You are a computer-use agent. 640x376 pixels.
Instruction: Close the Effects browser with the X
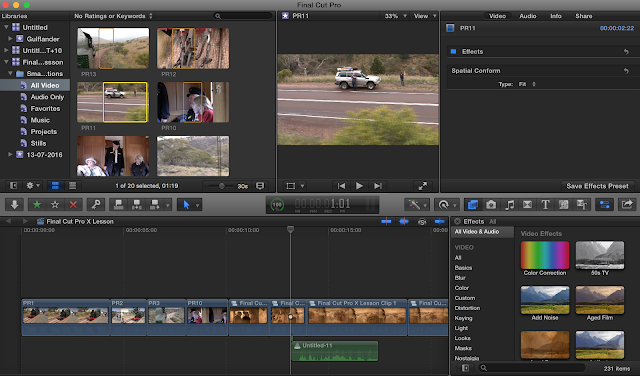pyautogui.click(x=457, y=221)
